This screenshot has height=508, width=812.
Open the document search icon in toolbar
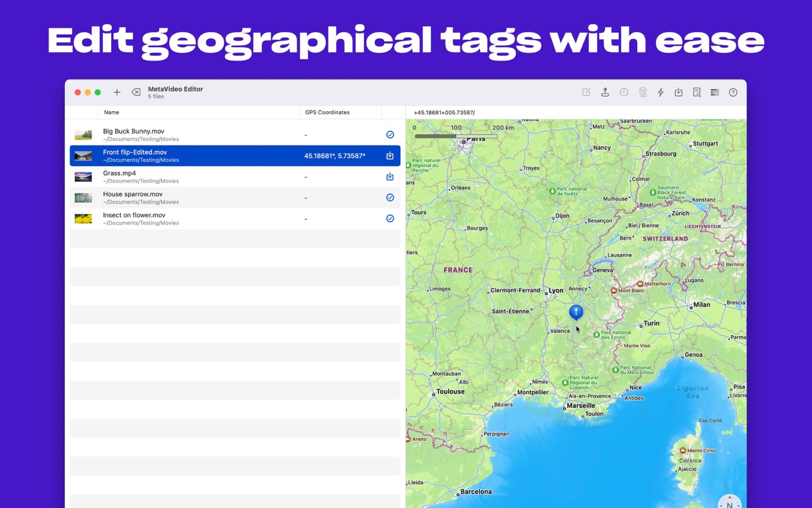point(696,92)
